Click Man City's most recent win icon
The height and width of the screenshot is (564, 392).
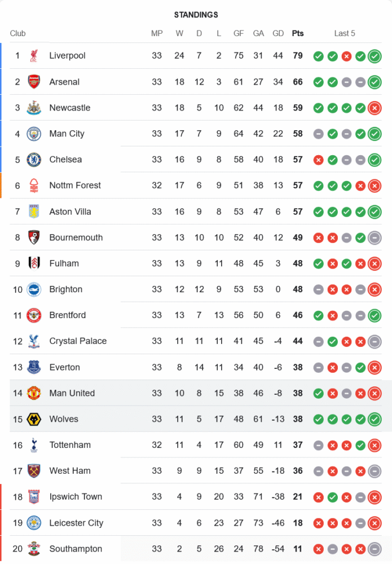click(374, 134)
